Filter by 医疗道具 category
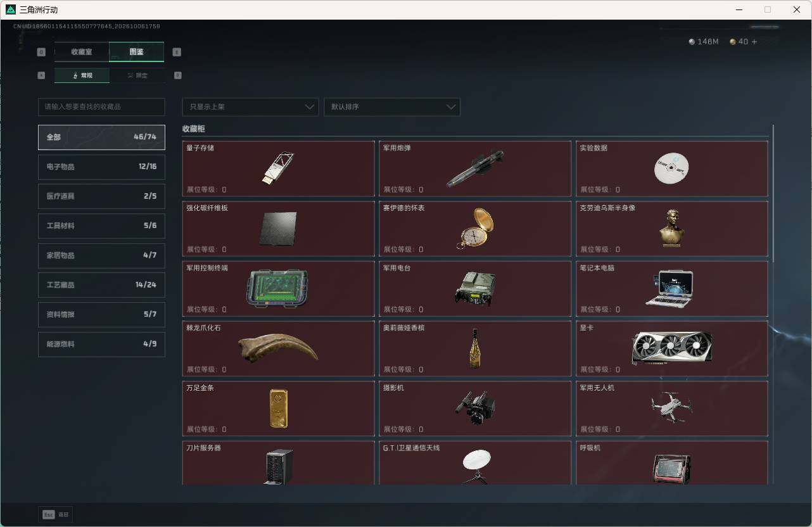The width and height of the screenshot is (812, 527). click(x=101, y=196)
